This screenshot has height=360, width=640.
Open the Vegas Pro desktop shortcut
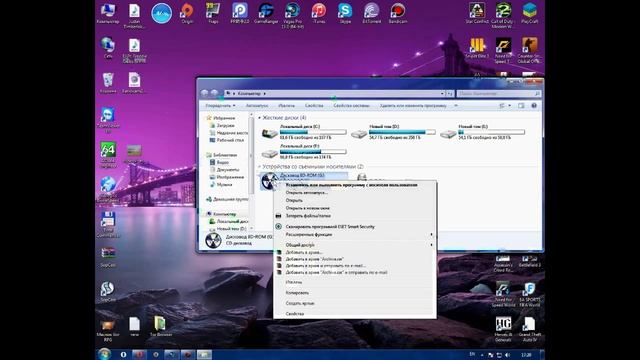pos(292,16)
